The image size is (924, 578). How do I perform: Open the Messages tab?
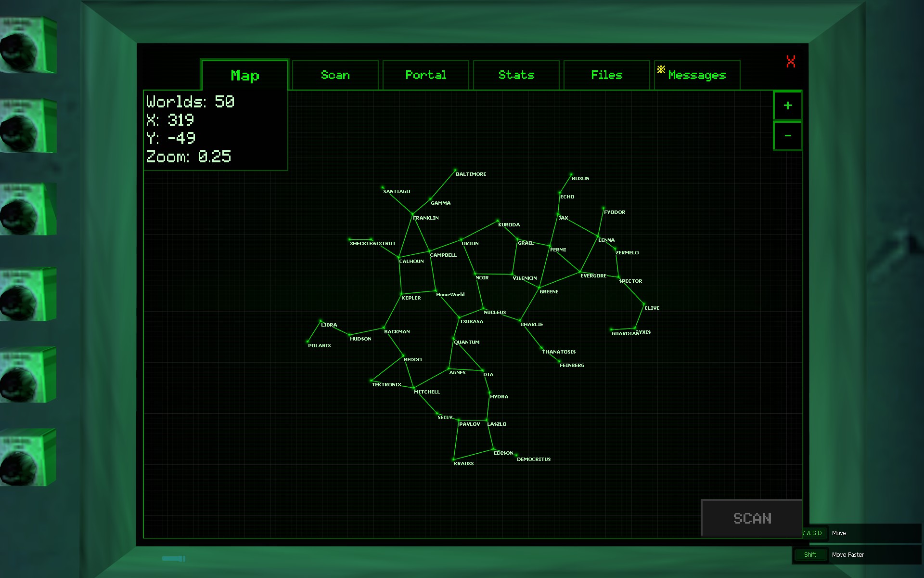697,75
